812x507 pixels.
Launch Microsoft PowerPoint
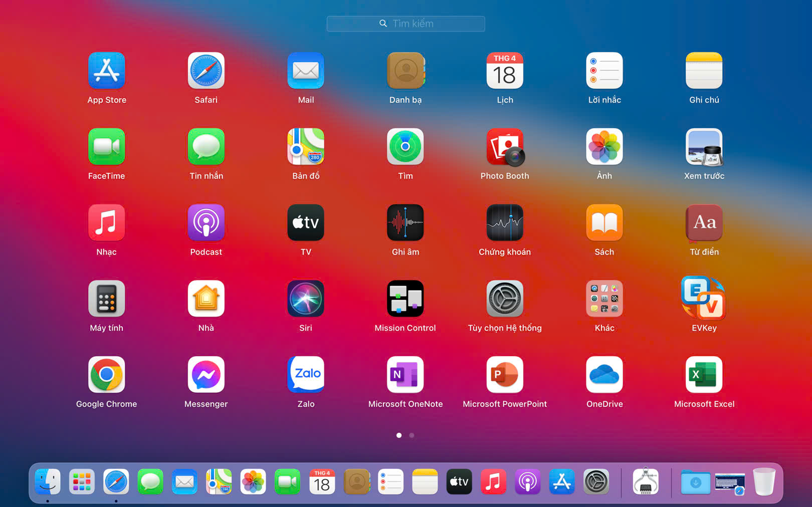click(505, 375)
